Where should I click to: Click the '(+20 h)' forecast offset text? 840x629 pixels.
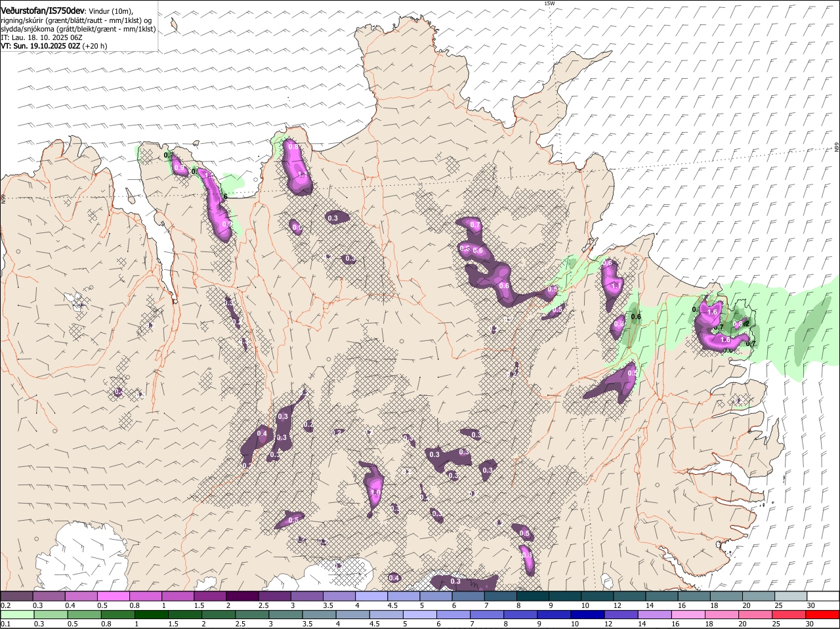click(95, 46)
